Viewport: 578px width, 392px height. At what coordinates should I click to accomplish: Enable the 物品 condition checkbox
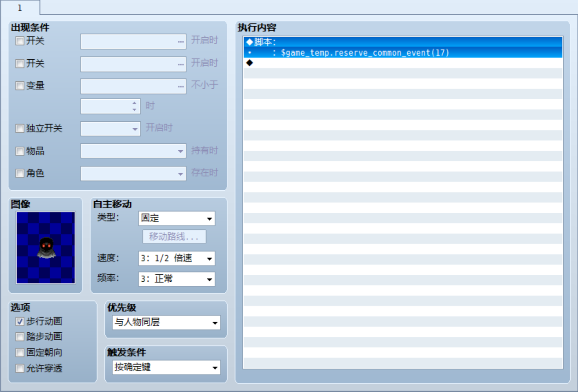(x=20, y=151)
